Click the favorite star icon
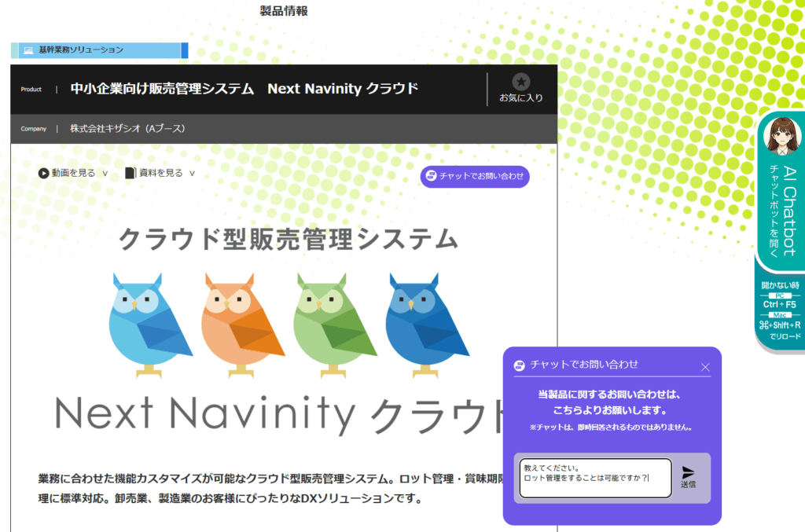 pos(521,82)
